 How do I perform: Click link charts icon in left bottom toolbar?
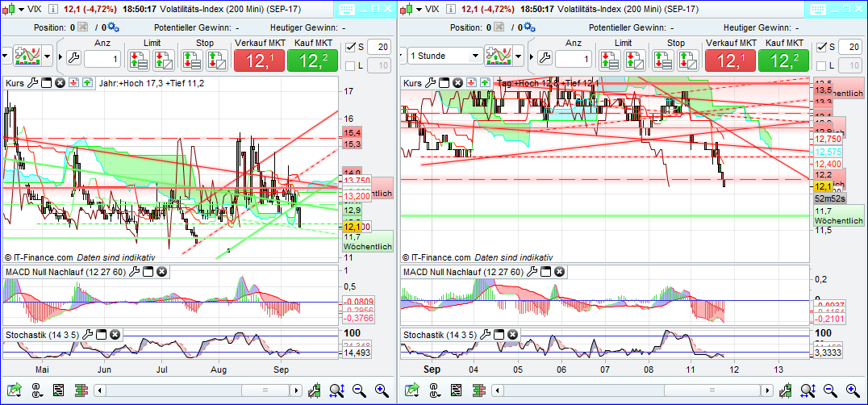[x=37, y=390]
